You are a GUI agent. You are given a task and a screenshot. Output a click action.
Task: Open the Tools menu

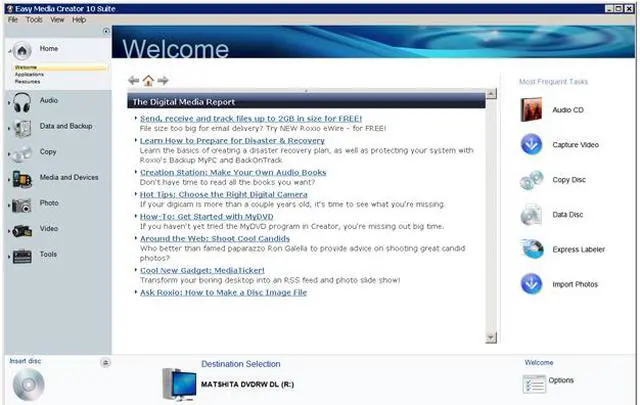pos(34,19)
